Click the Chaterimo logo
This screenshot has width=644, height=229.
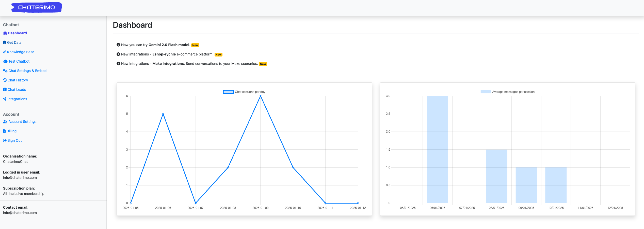(36, 7)
